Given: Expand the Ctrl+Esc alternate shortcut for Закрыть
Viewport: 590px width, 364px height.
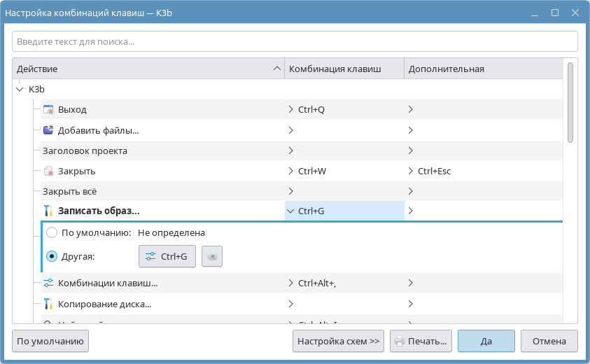Looking at the screenshot, I should click(411, 171).
